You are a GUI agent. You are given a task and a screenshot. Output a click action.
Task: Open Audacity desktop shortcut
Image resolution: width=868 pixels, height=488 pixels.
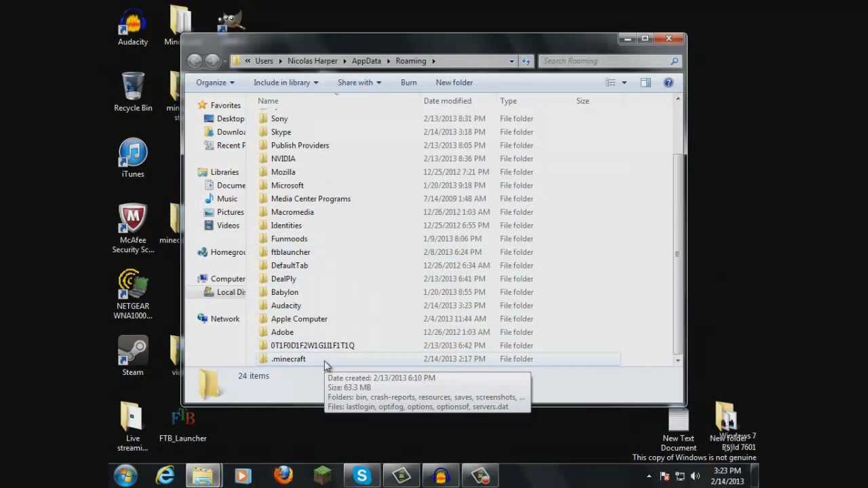tap(133, 27)
